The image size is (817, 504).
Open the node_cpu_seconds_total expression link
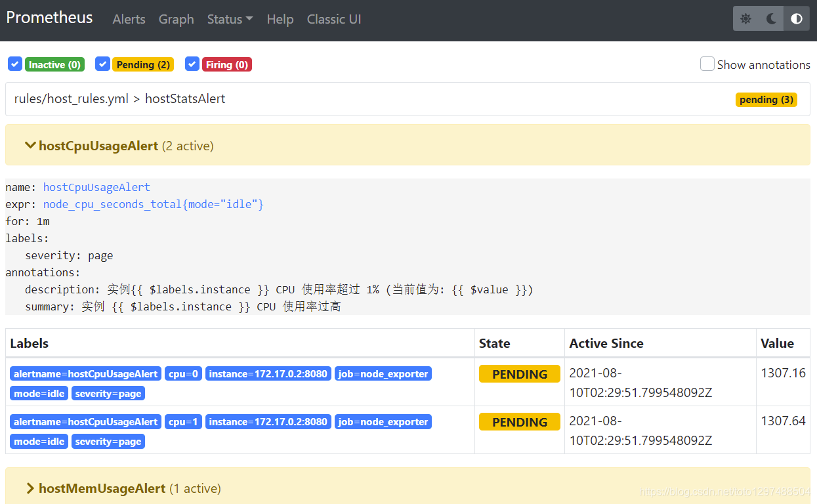point(154,204)
